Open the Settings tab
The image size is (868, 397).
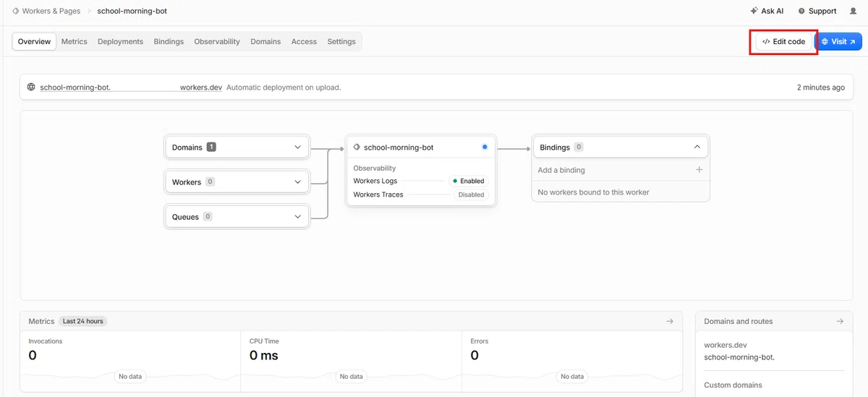click(341, 42)
